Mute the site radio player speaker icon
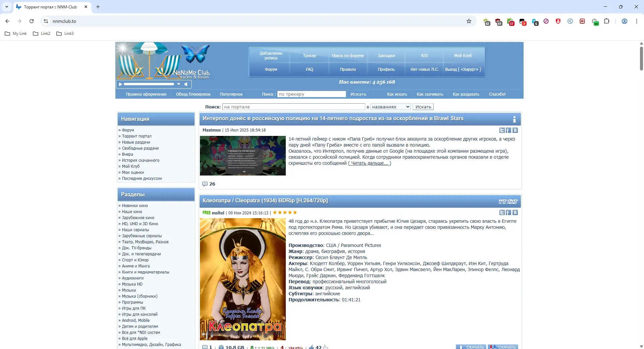644x349 pixels. [x=186, y=84]
